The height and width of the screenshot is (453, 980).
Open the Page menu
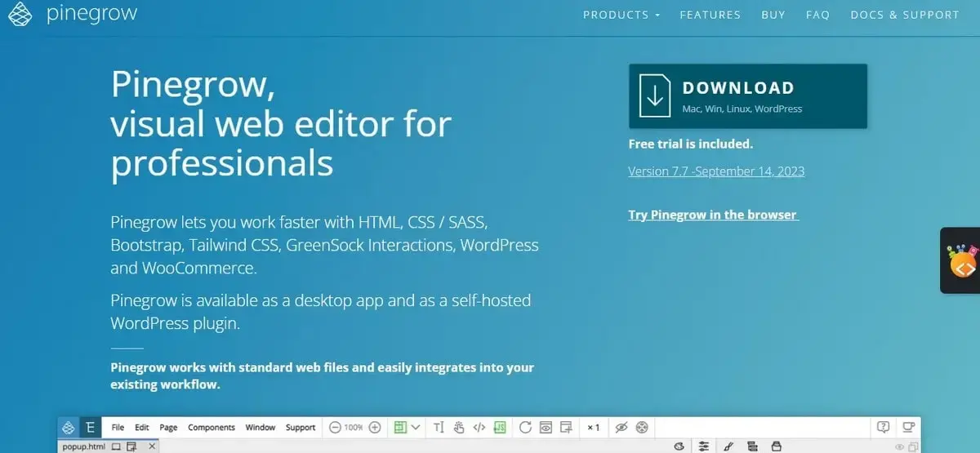tap(168, 428)
